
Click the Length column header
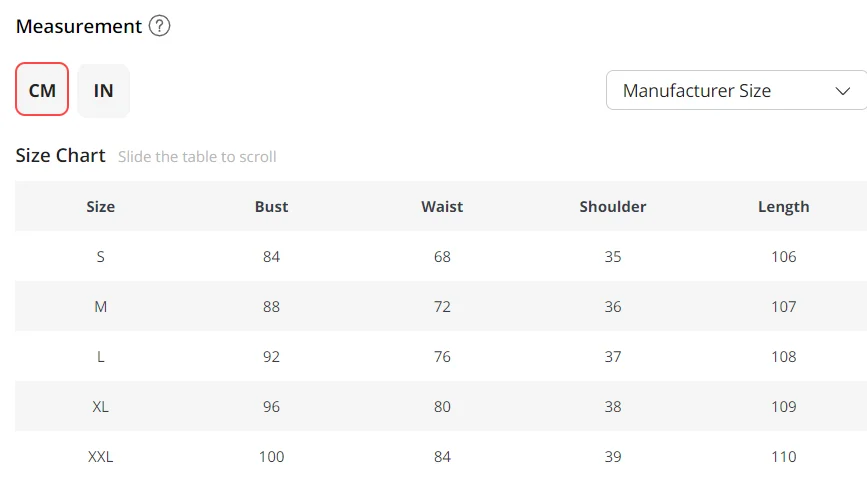coord(784,207)
